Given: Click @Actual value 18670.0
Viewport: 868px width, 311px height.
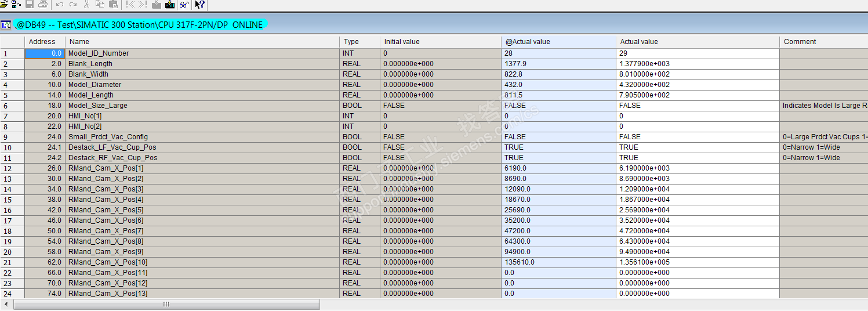Looking at the screenshot, I should pyautogui.click(x=558, y=200).
